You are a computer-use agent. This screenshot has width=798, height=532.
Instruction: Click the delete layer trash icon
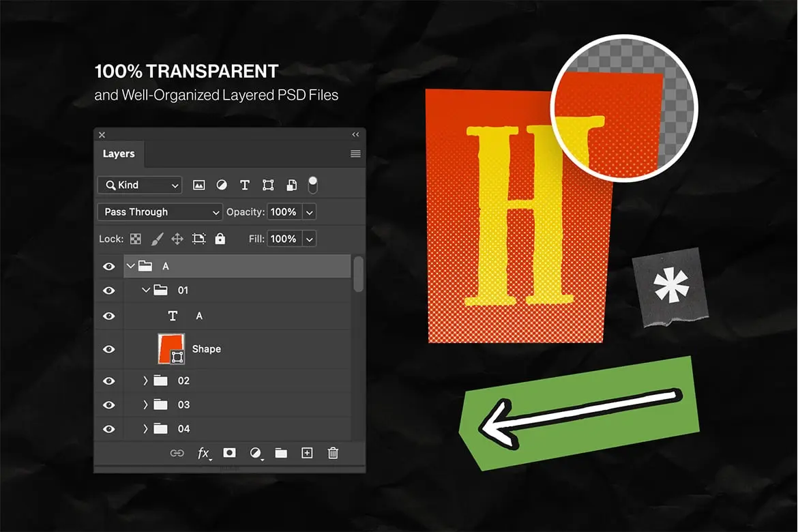point(333,453)
